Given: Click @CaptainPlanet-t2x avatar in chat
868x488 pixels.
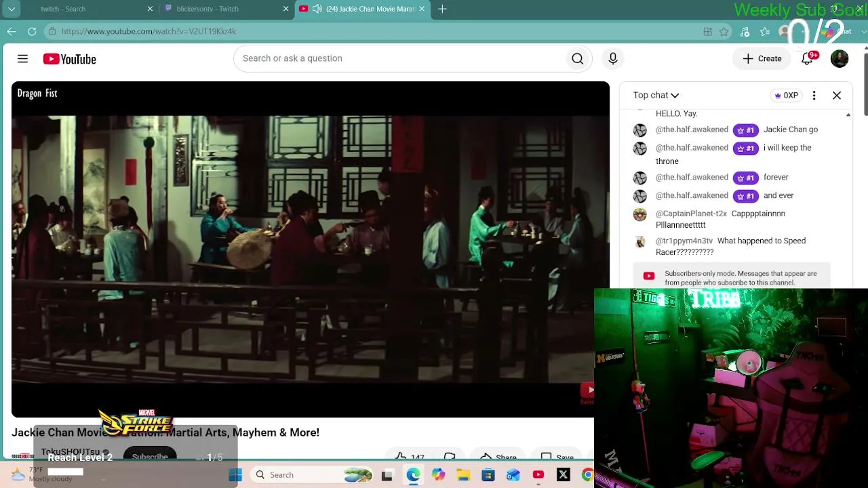Looking at the screenshot, I should point(640,215).
